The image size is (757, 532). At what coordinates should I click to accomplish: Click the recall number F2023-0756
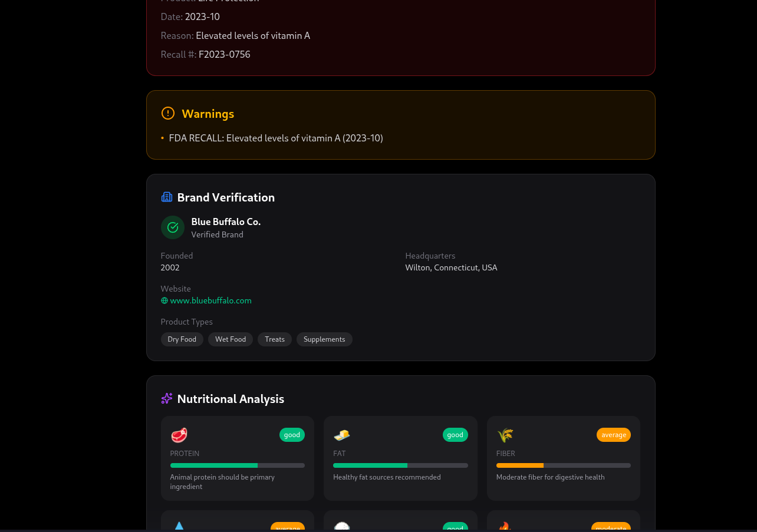click(x=225, y=54)
